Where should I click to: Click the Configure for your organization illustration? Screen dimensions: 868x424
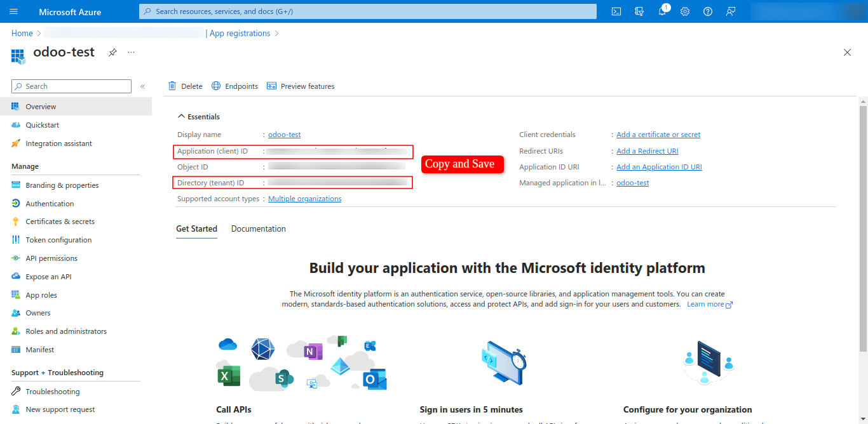click(709, 362)
